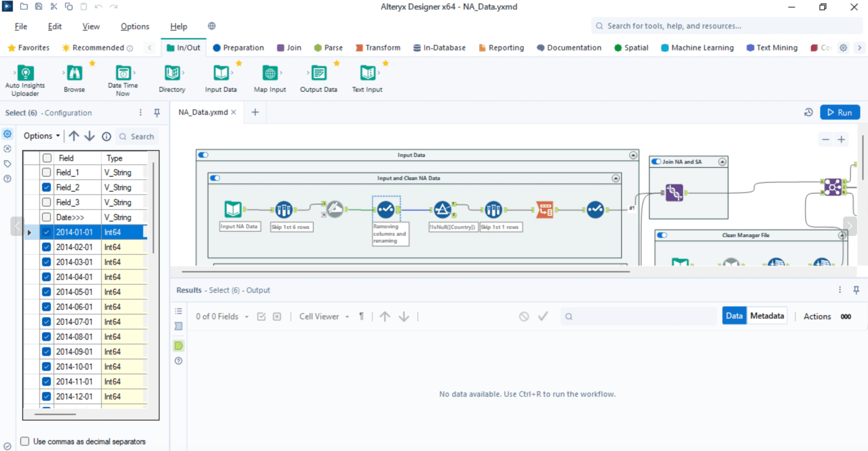Check the Date>>> field checkbox
Screen dimensions: 868x451
point(47,217)
